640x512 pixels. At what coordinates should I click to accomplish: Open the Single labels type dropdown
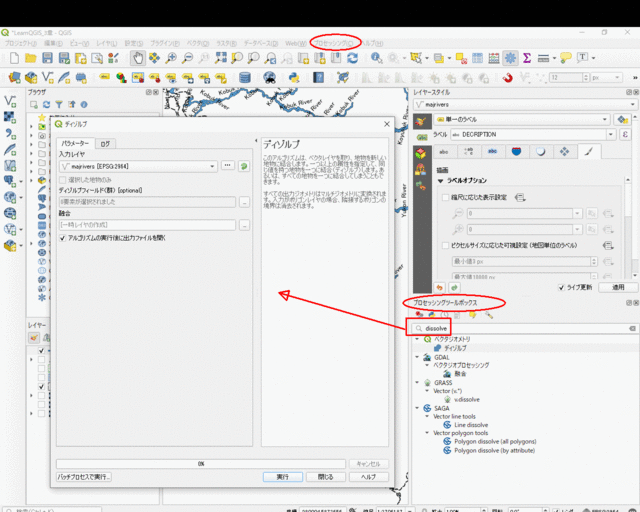point(522,120)
